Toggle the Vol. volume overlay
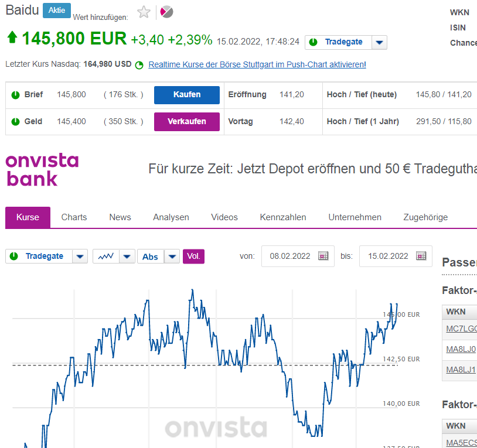 [193, 256]
